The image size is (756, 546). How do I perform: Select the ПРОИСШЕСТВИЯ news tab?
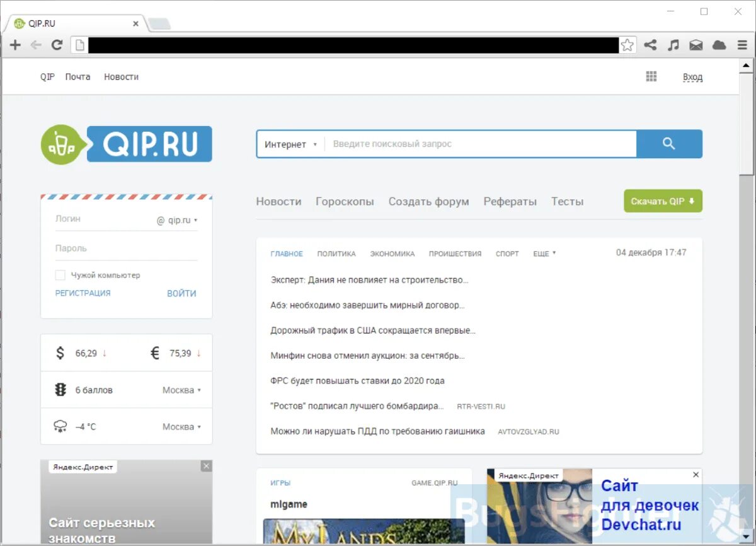pyautogui.click(x=455, y=253)
